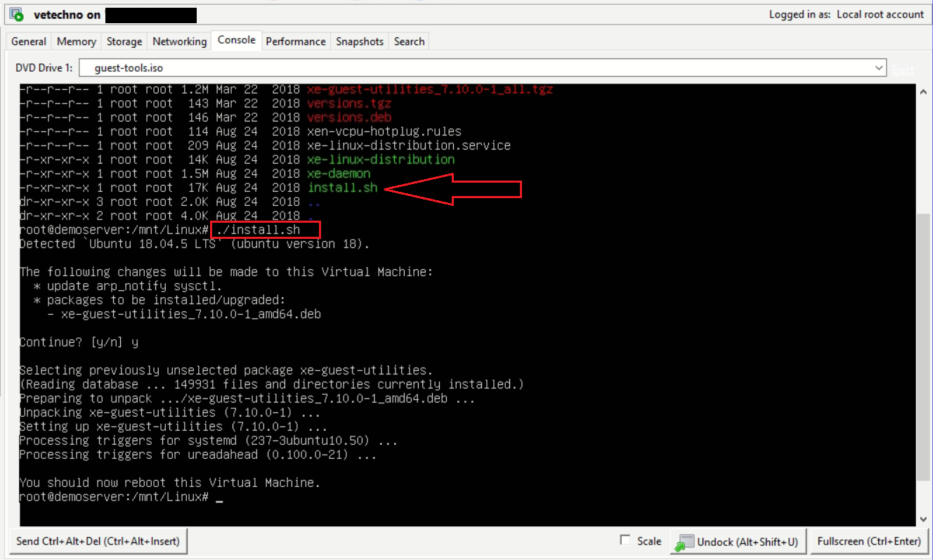Open the Memory tab

(x=76, y=41)
